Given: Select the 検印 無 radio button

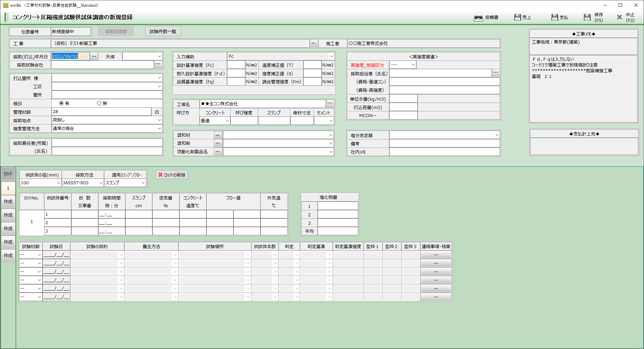Looking at the screenshot, I should click(x=99, y=103).
